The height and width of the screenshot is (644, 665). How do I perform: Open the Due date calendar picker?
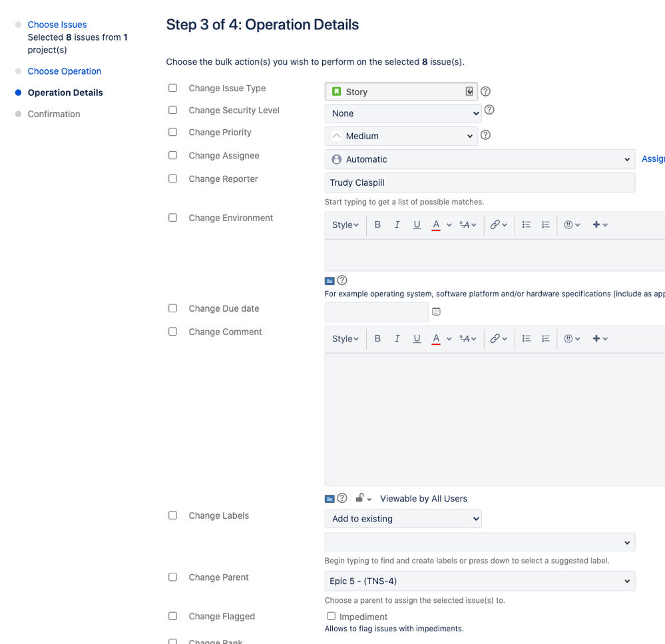point(436,312)
